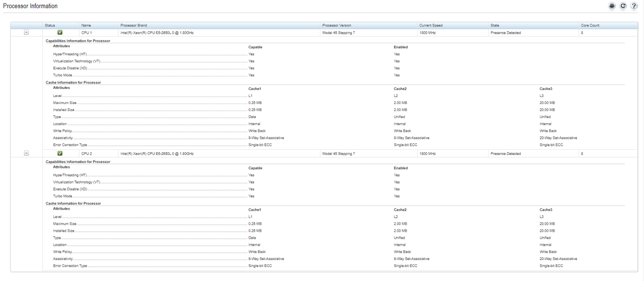Image resolution: width=644 pixels, height=281 pixels.
Task: Collapse the CPU 2 details row
Action: (x=26, y=153)
